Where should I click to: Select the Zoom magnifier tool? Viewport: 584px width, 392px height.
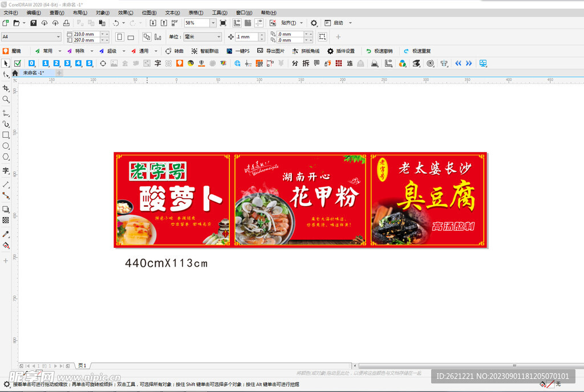(6, 99)
